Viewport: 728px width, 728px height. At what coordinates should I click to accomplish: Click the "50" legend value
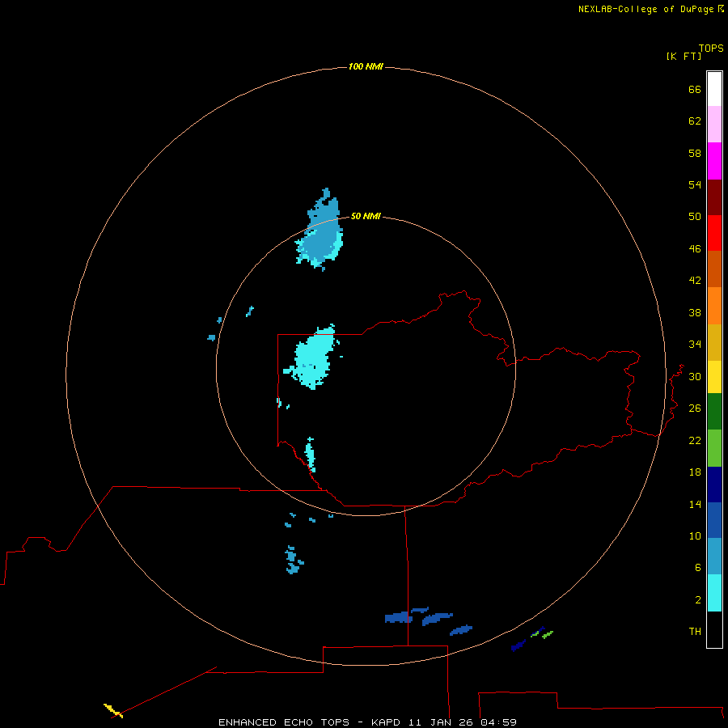[x=695, y=217]
